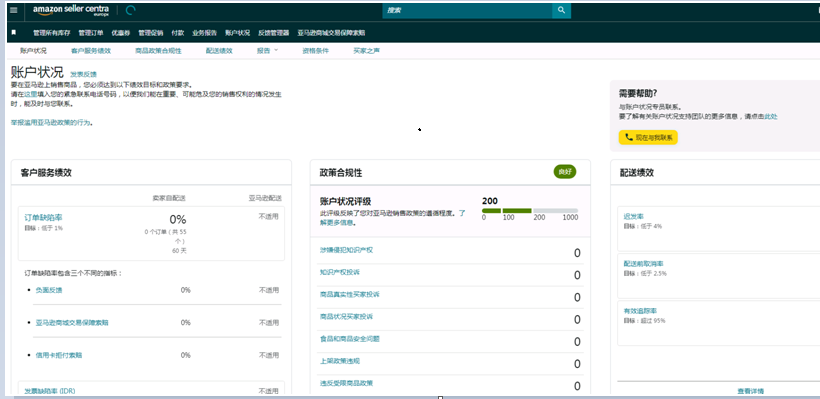Click the 了解更多信息 link under rating
Image resolution: width=820 pixels, height=399 pixels.
392,218
